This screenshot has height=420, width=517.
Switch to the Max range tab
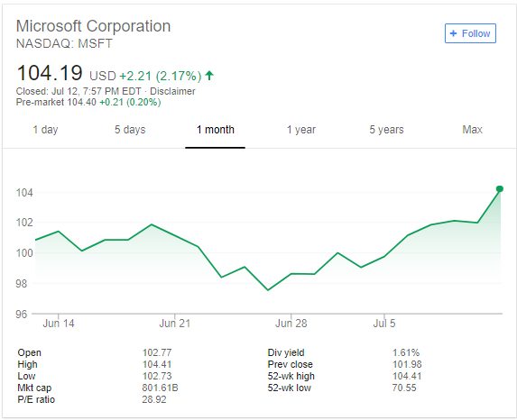tap(472, 130)
